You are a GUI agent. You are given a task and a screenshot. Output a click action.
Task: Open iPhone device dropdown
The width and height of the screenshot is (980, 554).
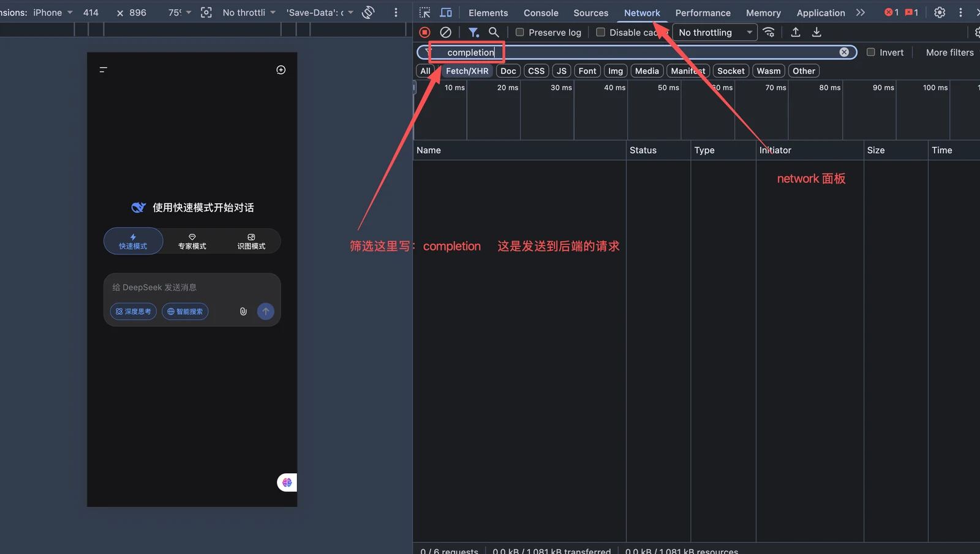tap(53, 12)
